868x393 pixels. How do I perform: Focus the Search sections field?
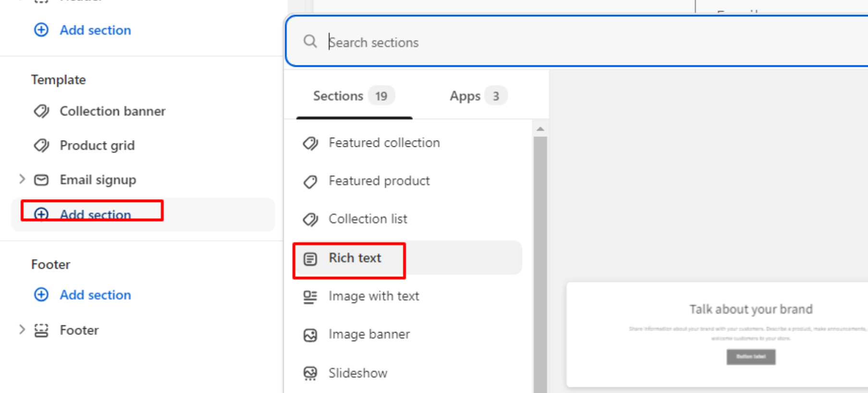coord(576,41)
